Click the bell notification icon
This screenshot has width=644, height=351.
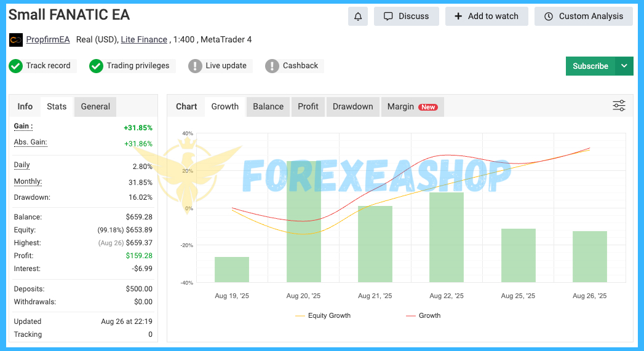pos(357,17)
